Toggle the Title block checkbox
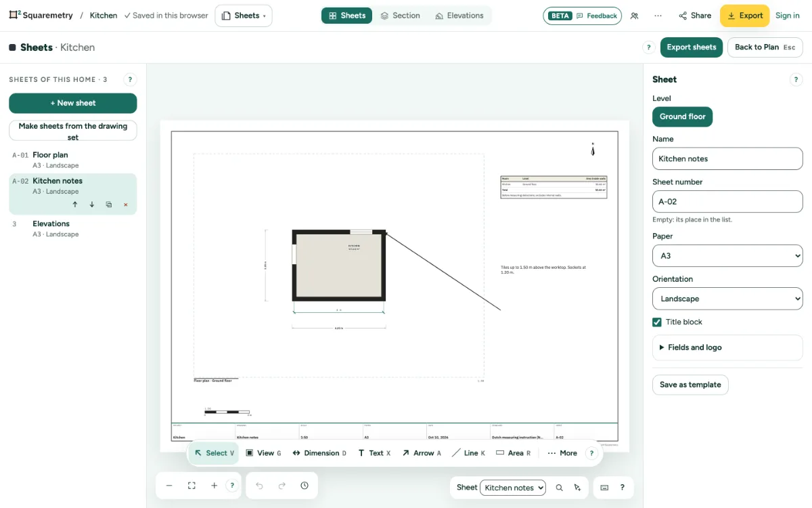Screen dimensions: 812x508 (x=656, y=322)
